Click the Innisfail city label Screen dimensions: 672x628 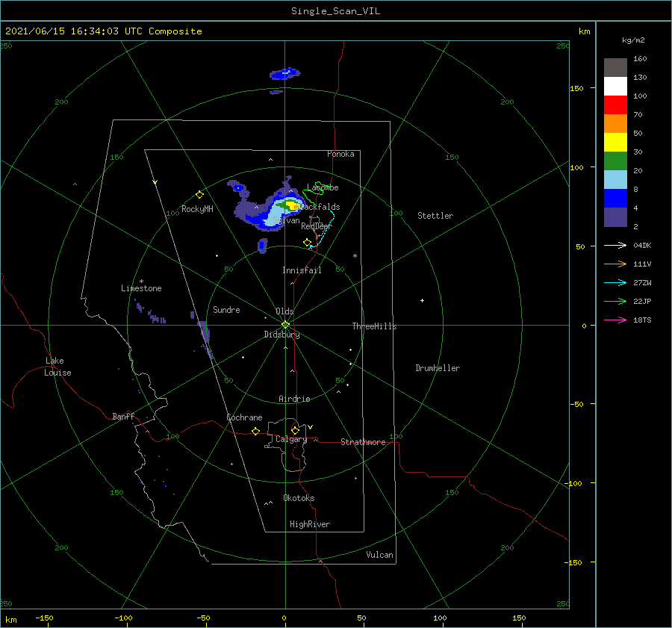coord(302,270)
